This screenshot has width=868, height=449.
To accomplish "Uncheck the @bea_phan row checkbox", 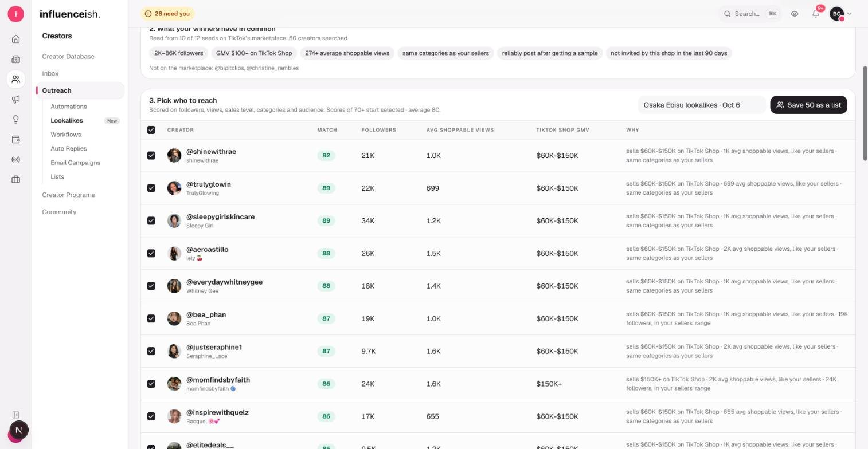I will click(x=151, y=318).
